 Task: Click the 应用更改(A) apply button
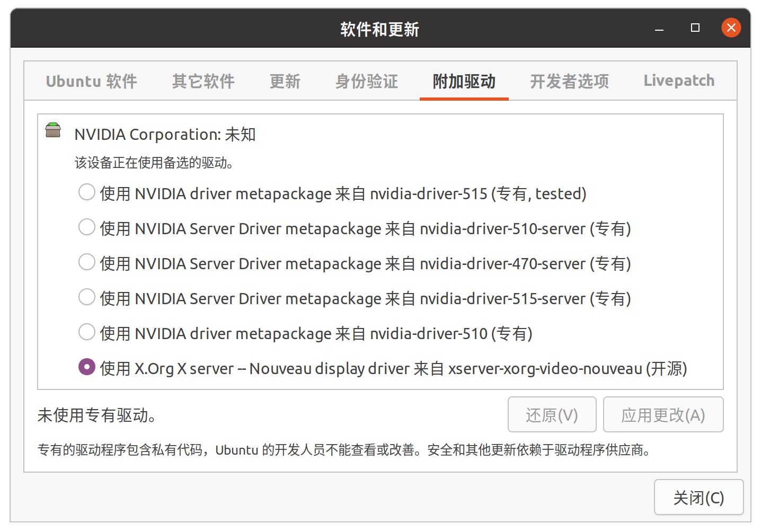[663, 415]
